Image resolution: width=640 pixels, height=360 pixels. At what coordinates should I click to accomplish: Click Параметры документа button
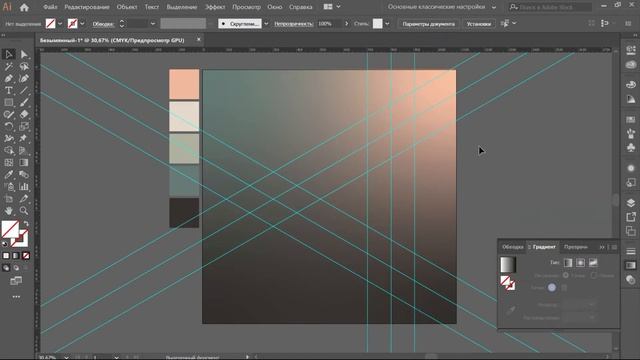coord(429,24)
